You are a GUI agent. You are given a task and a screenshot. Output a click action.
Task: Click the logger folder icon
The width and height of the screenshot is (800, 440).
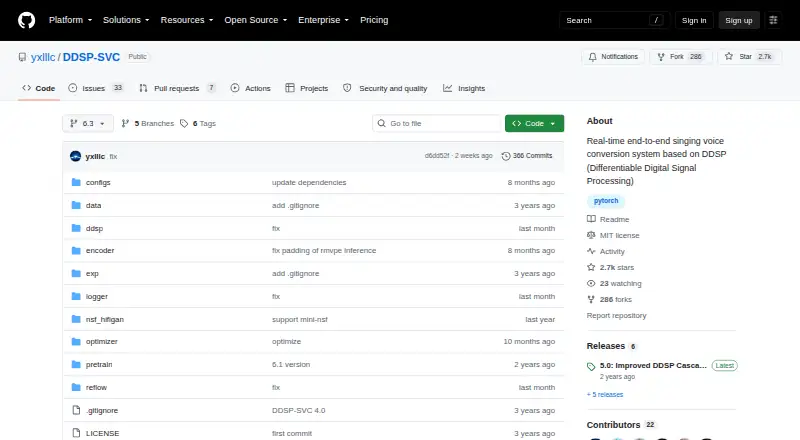[x=76, y=296]
